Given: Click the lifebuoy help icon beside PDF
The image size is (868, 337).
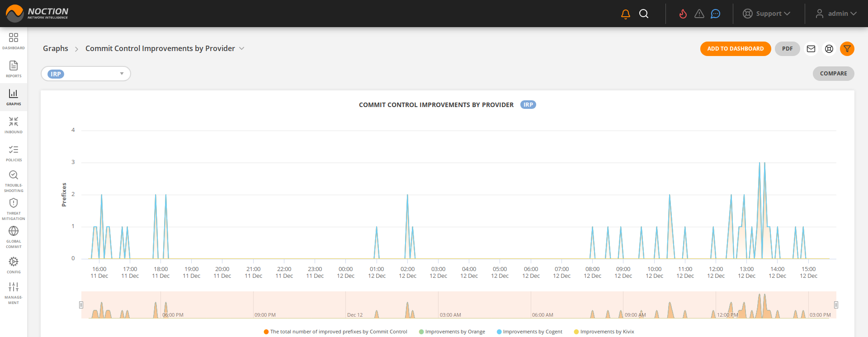Looking at the screenshot, I should [x=829, y=49].
